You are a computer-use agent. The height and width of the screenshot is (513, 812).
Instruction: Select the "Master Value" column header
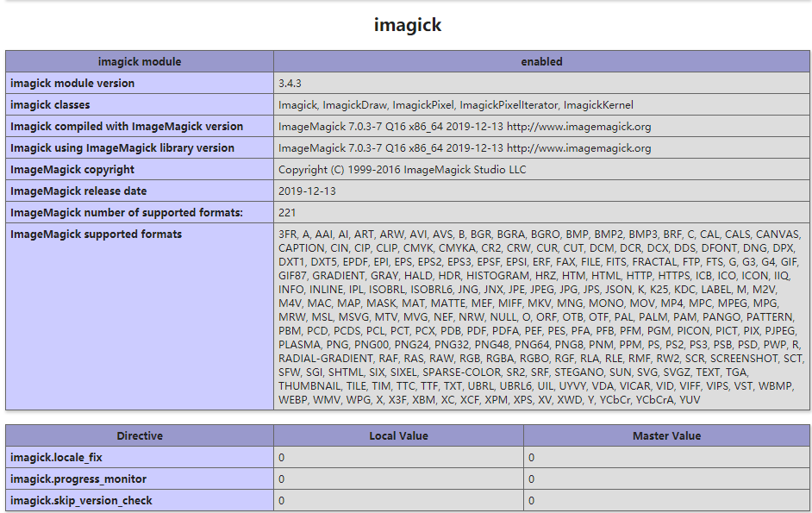coord(667,435)
